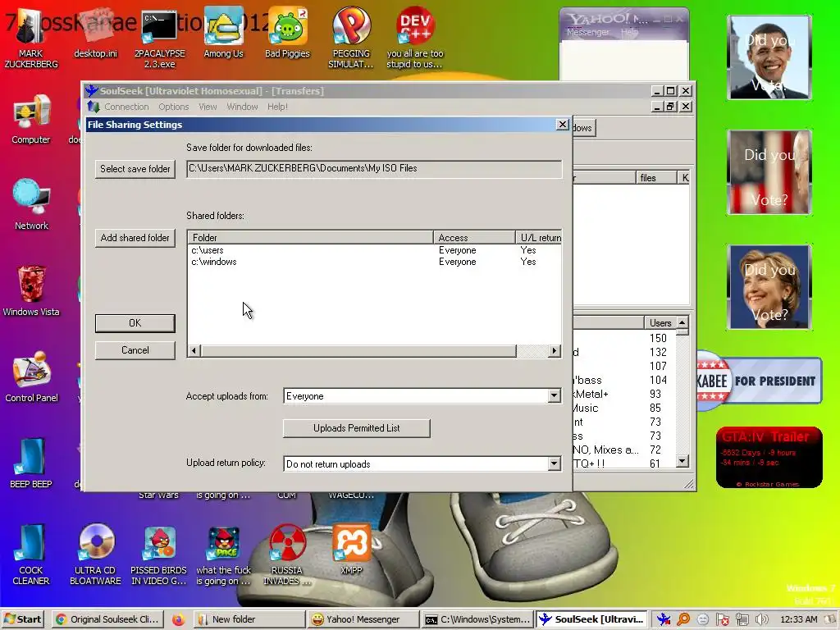840x630 pixels.
Task: Open the BEEP BEEP desktop icon
Action: point(30,463)
